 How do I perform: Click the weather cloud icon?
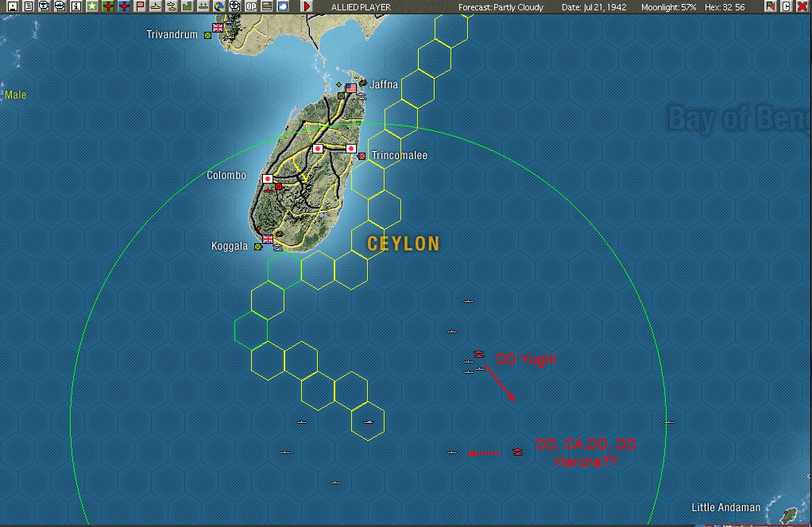pos(282,6)
